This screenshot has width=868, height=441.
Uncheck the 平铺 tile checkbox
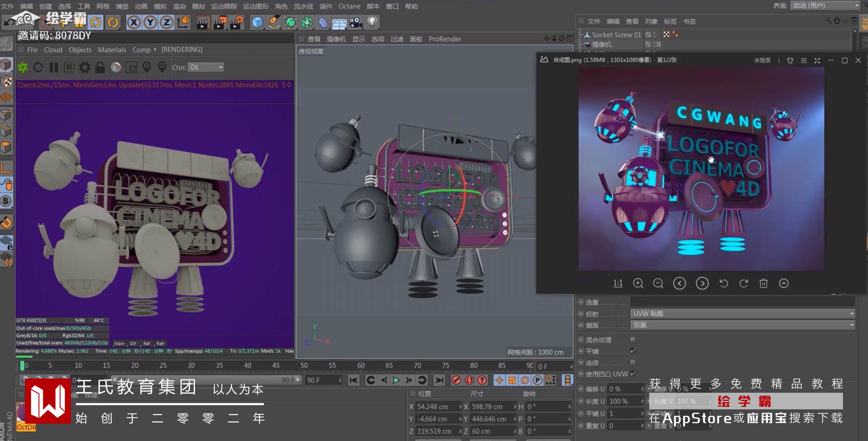pyautogui.click(x=633, y=351)
